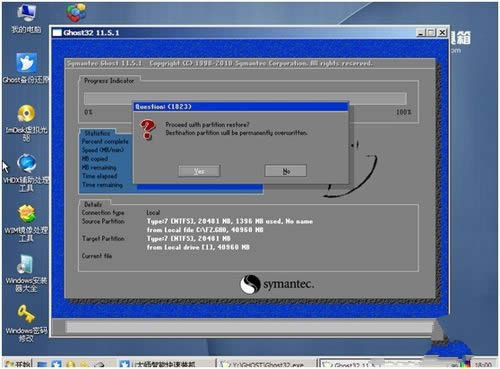This screenshot has height=369, width=500.
Task: Click No to cancel partition restore
Action: 286,171
